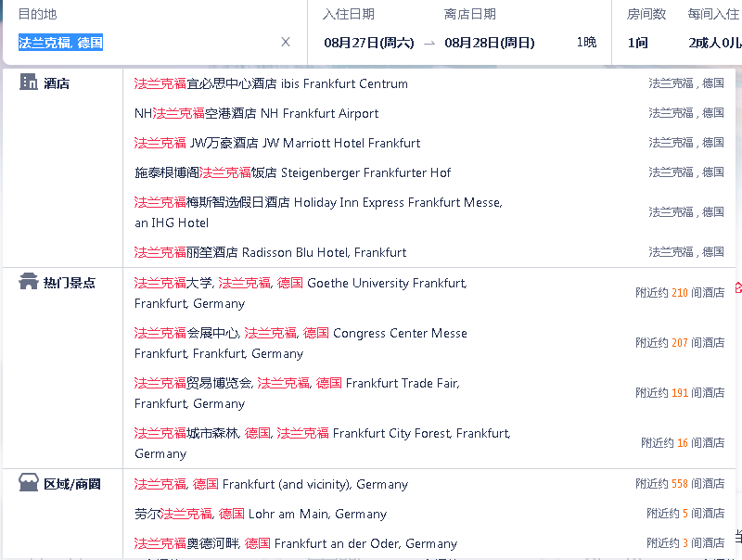Choose Steigenberger Frankfurter Hof suggestion

coord(429,172)
